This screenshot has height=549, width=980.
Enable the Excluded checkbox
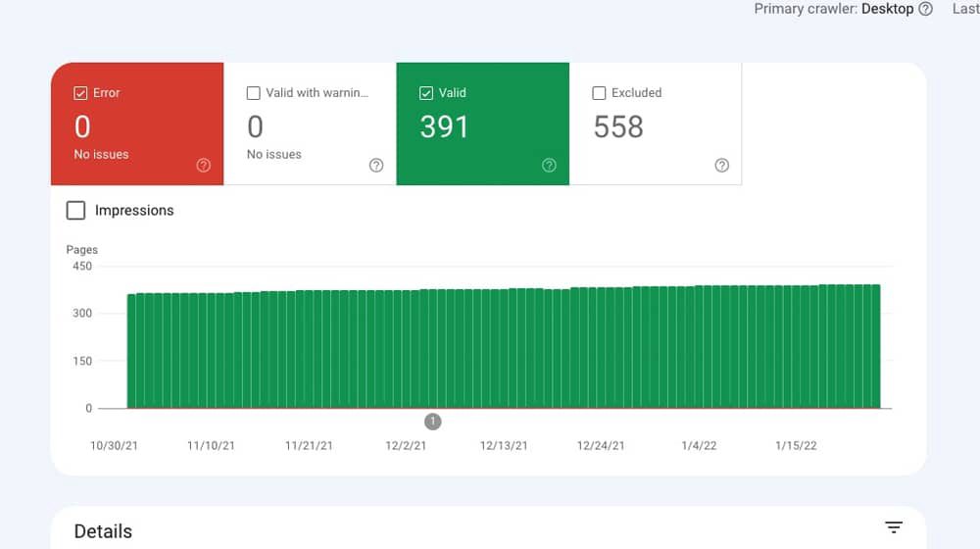point(599,93)
